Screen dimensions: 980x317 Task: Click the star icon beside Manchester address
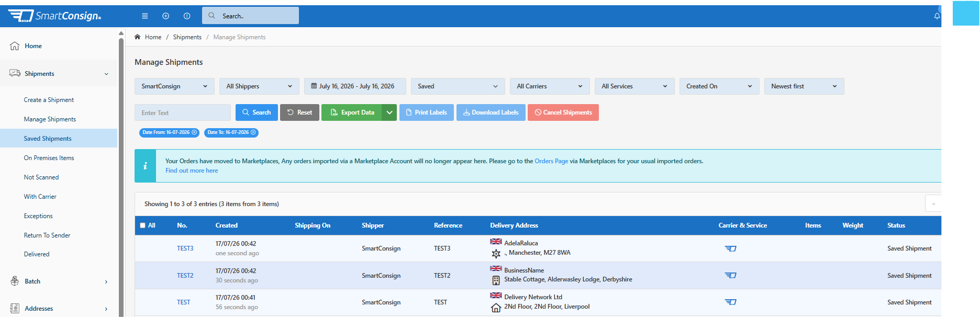(x=496, y=254)
